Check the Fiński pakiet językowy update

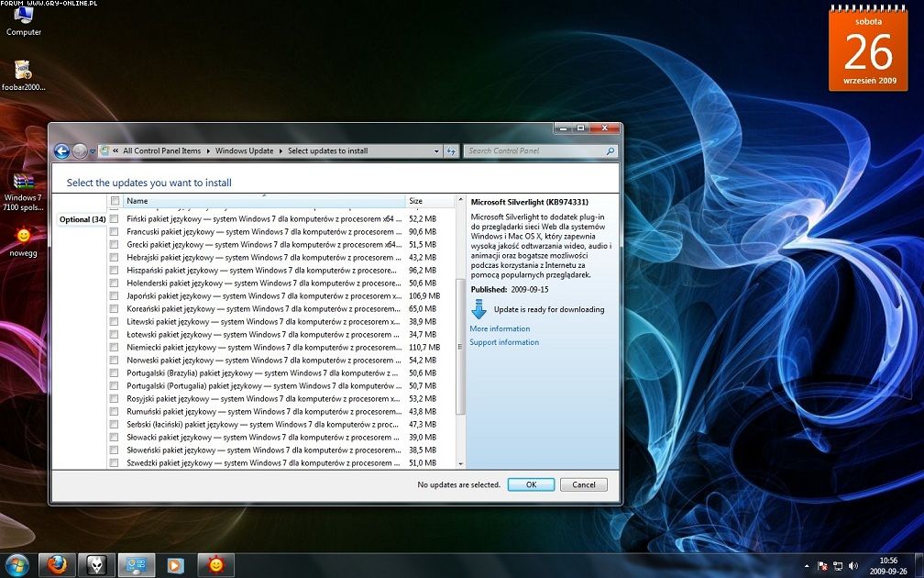114,218
